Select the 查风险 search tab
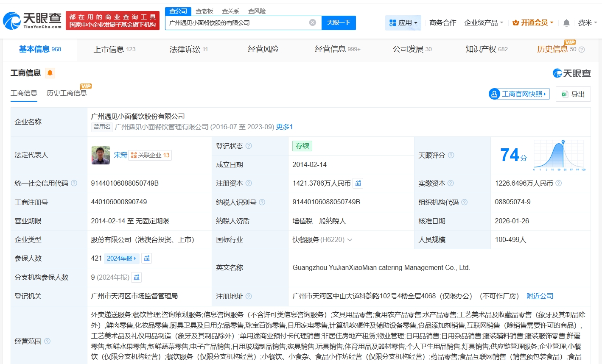Viewport: 602px width, 364px height. (x=257, y=11)
